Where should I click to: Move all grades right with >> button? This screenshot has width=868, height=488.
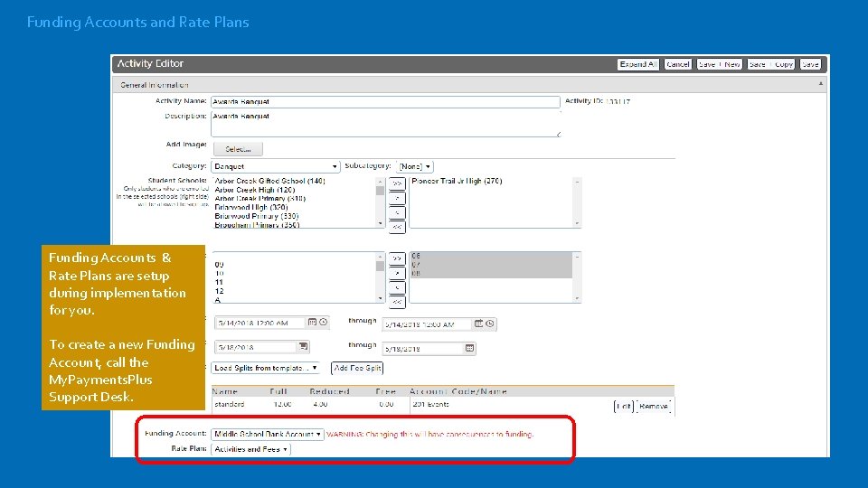397,258
